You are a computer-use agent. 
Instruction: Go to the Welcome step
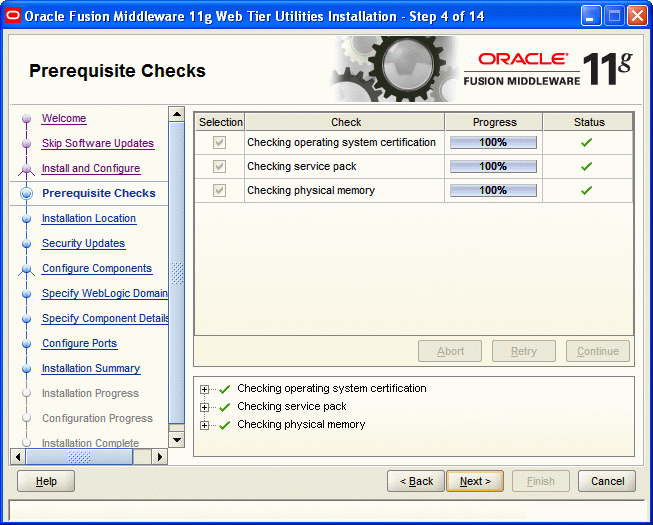point(64,118)
